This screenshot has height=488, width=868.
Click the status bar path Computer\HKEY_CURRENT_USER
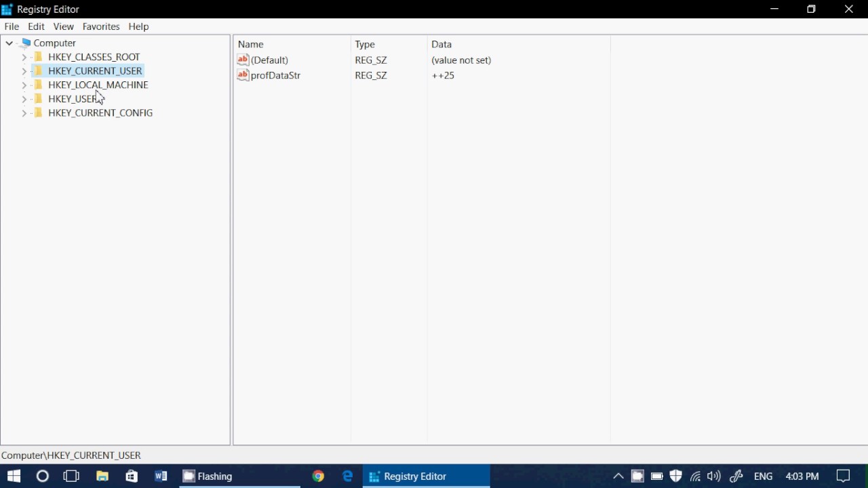click(x=71, y=455)
